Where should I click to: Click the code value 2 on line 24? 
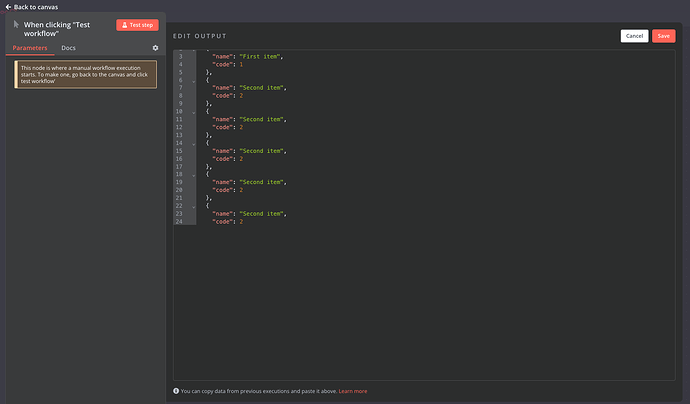pyautogui.click(x=241, y=222)
